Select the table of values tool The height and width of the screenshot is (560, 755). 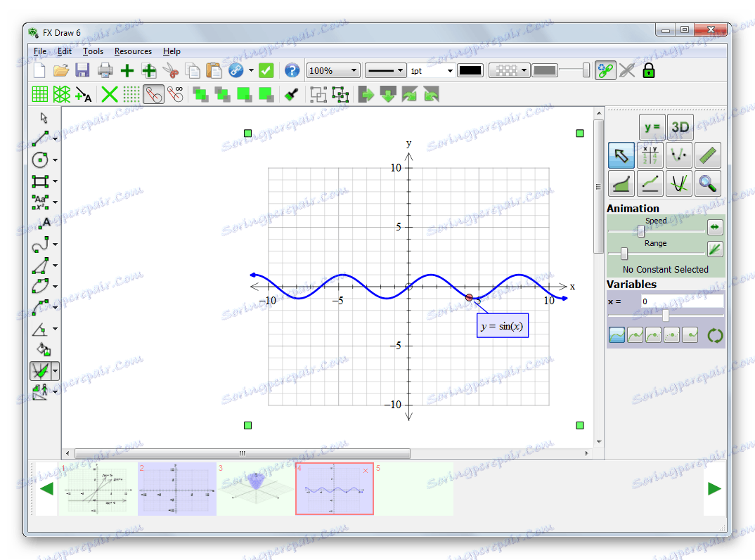click(x=650, y=155)
